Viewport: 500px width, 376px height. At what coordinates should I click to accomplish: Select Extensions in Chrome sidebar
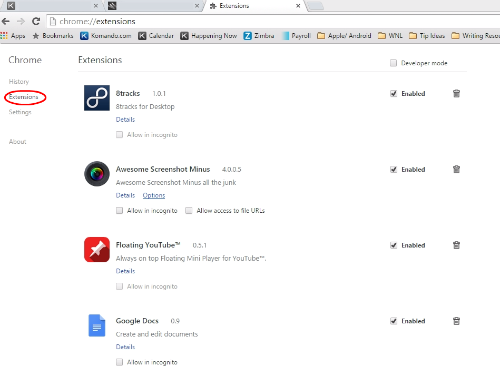pos(24,97)
